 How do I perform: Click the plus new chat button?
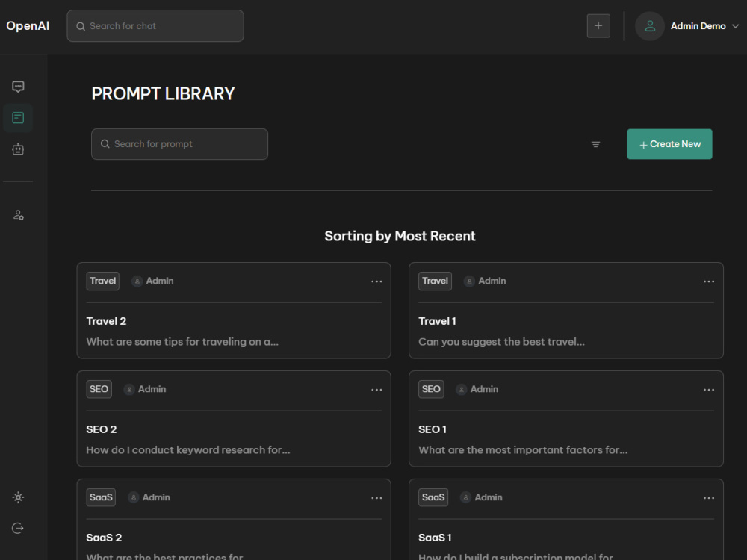[598, 25]
